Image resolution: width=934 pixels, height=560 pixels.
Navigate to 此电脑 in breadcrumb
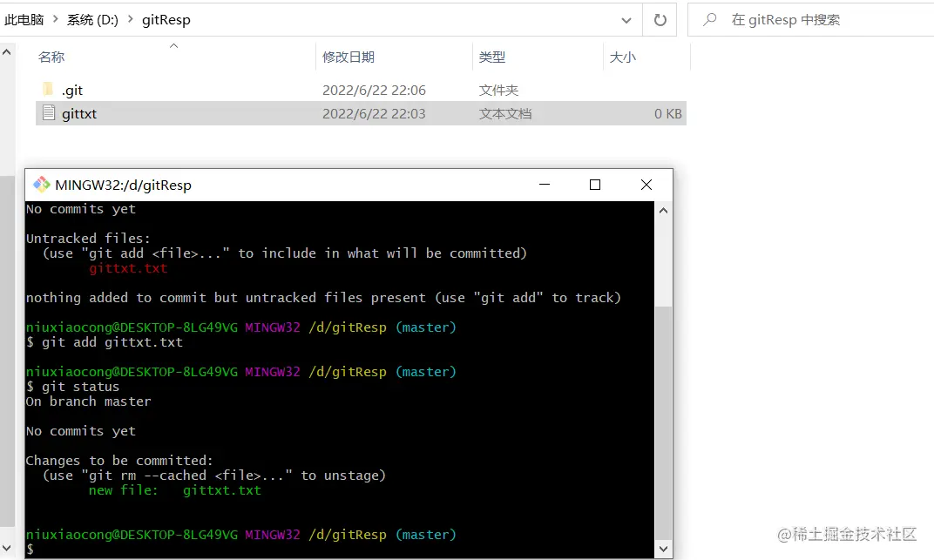(x=24, y=20)
